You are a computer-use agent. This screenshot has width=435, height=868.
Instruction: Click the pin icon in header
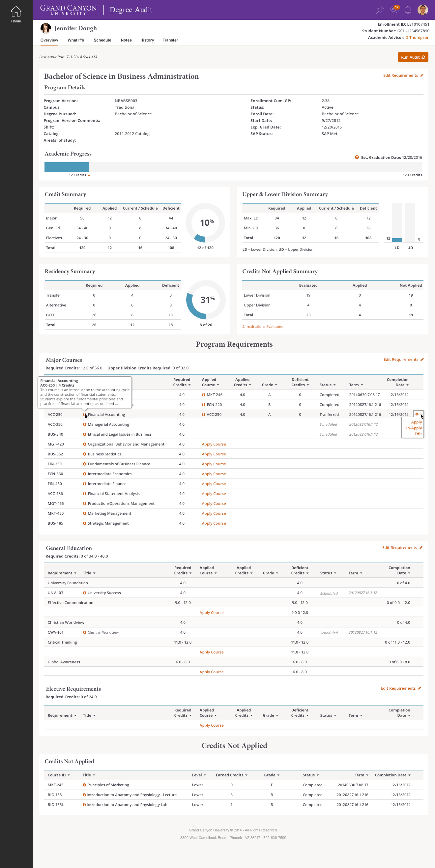[x=380, y=10]
